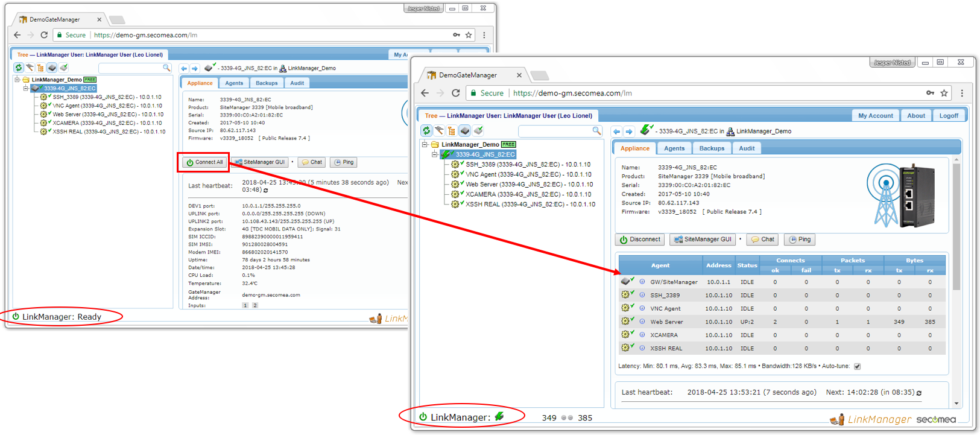Click Chat button in front window
Screen dimensions: 980x435
[x=762, y=240]
